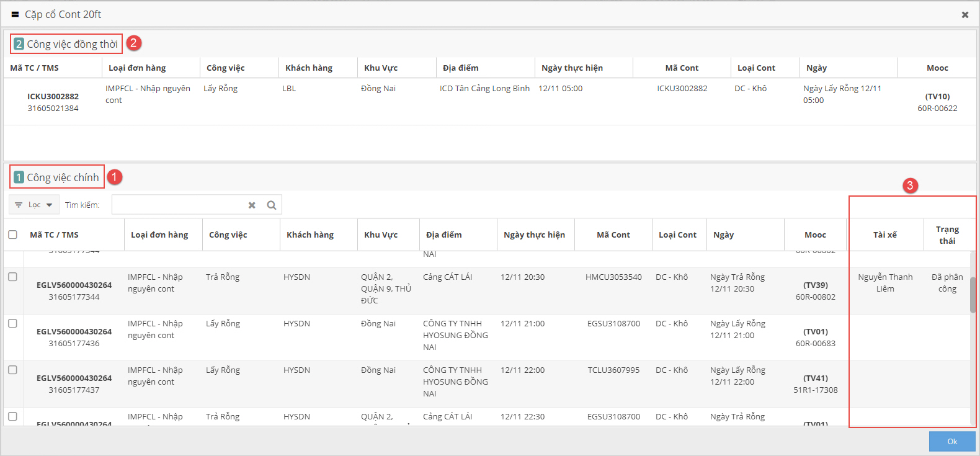Open the Công việc chính section
The image size is (980, 456).
point(63,177)
